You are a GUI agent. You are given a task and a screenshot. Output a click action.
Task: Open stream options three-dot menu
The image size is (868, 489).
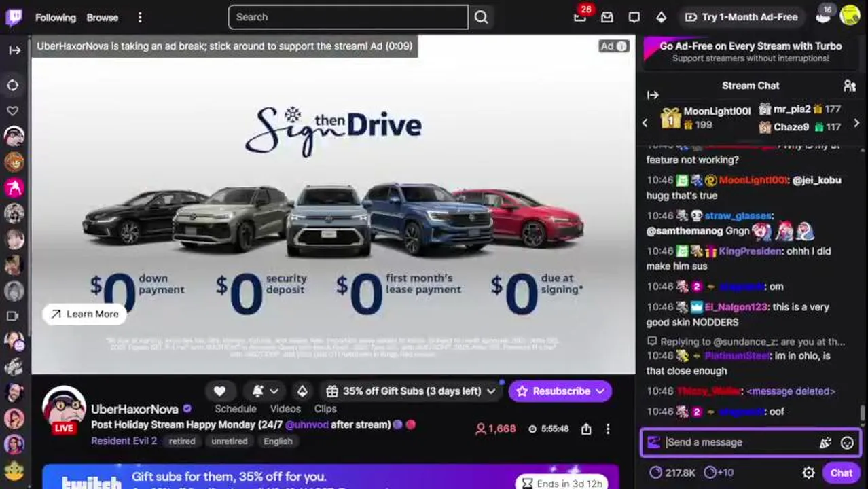[608, 429]
